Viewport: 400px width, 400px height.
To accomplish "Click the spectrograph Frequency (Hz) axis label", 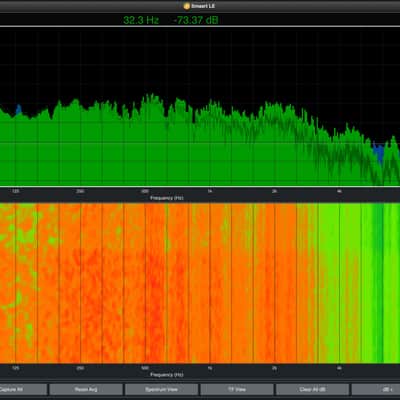I will [167, 375].
